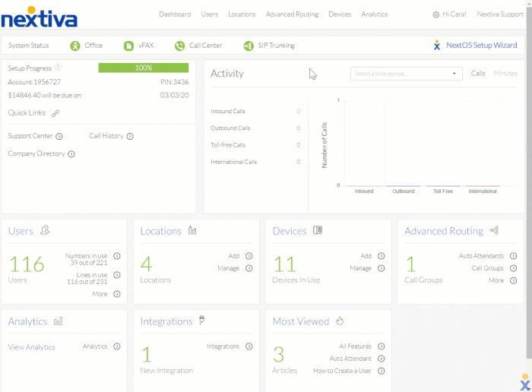Viewport: 532px width, 392px height.
Task: Click the Auto Attendant article arrow
Action: coord(382,359)
